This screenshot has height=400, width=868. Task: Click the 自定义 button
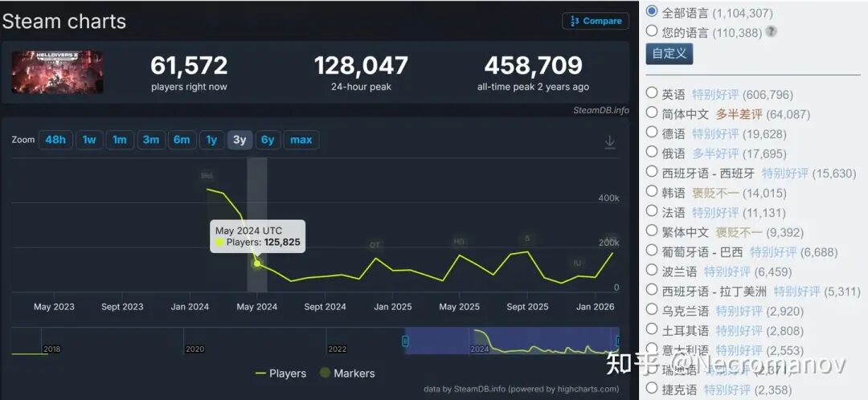669,54
